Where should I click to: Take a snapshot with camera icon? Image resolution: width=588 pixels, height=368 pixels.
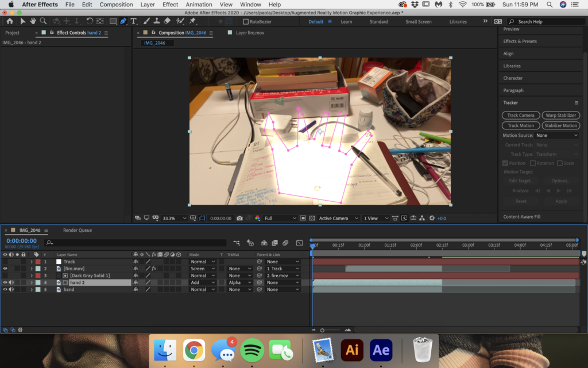coord(239,218)
